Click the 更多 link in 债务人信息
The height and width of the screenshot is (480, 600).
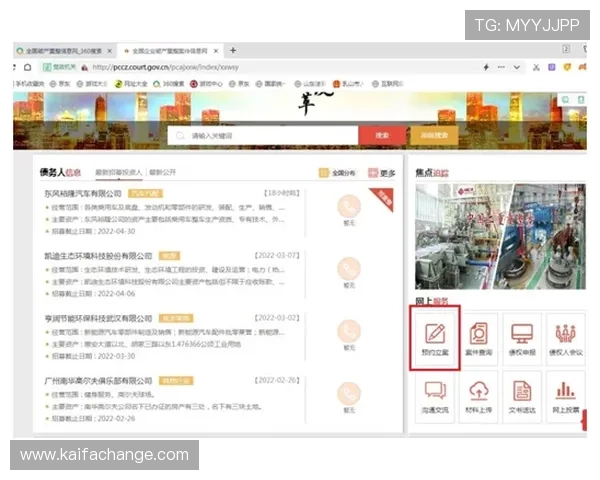click(382, 173)
